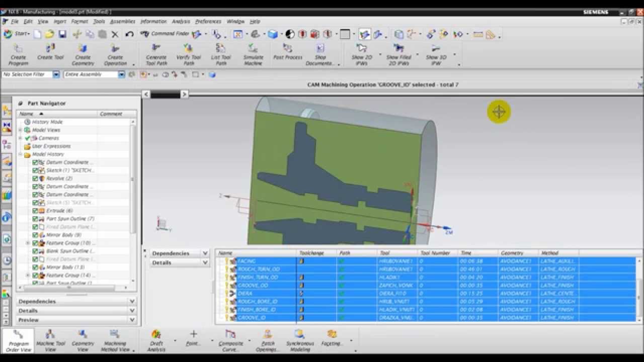Viewport: 644px width, 362px height.
Task: Collapse the Model History node
Action: tap(20, 154)
